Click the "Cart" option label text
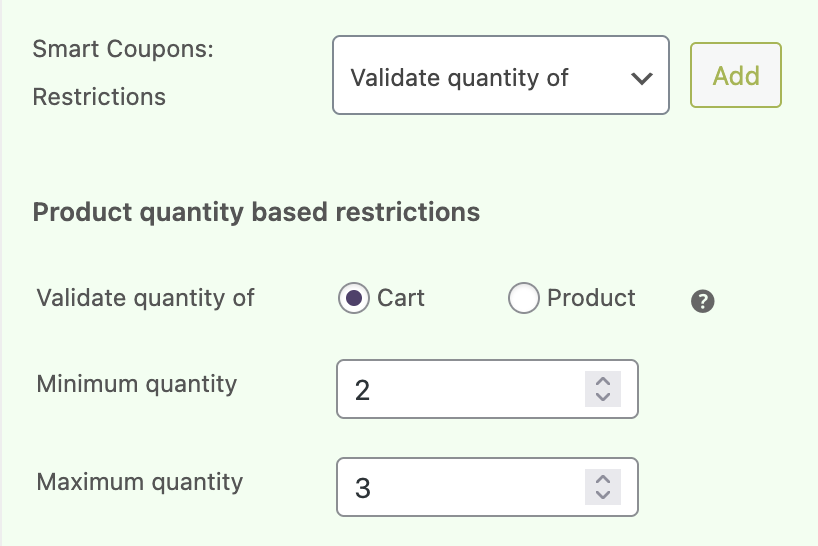The height and width of the screenshot is (546, 818). 401,298
